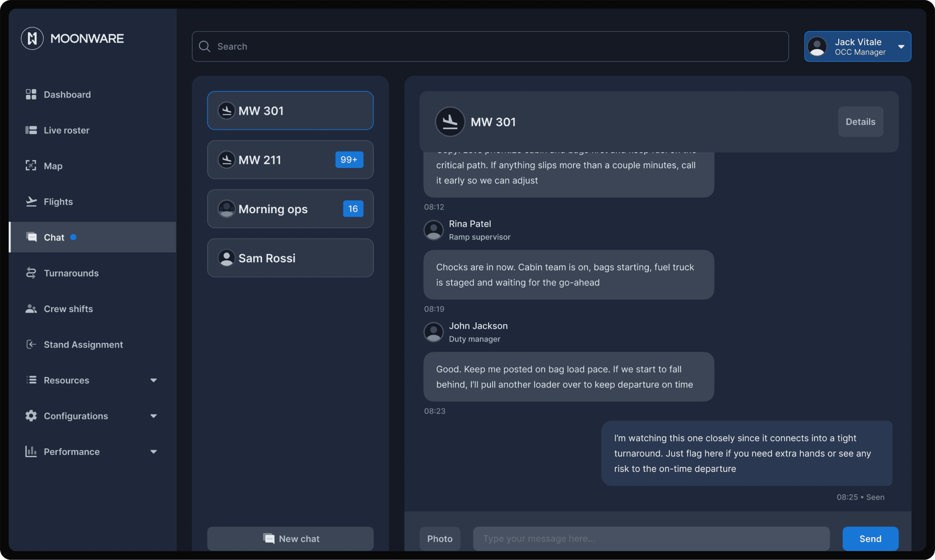Click the Map scan icon

[x=31, y=166]
